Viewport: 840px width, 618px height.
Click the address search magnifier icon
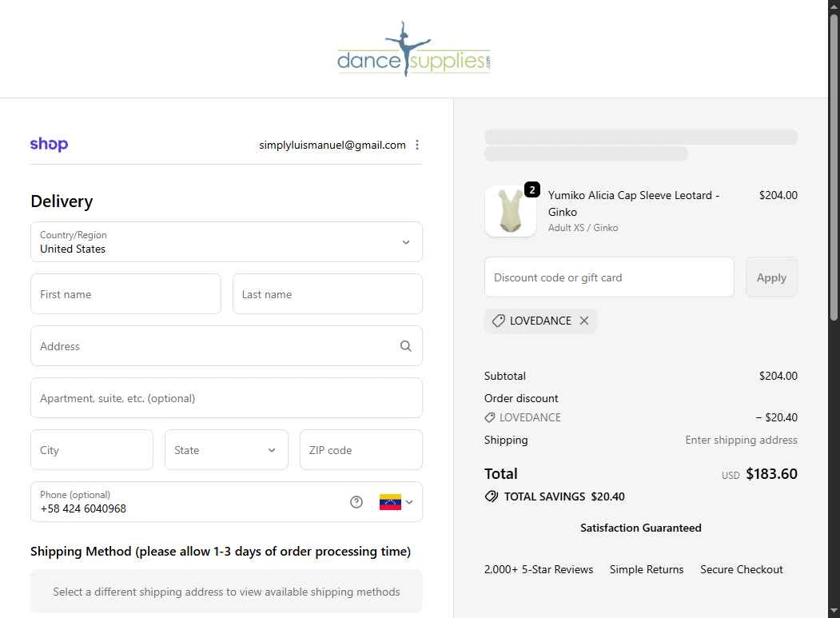pyautogui.click(x=405, y=346)
